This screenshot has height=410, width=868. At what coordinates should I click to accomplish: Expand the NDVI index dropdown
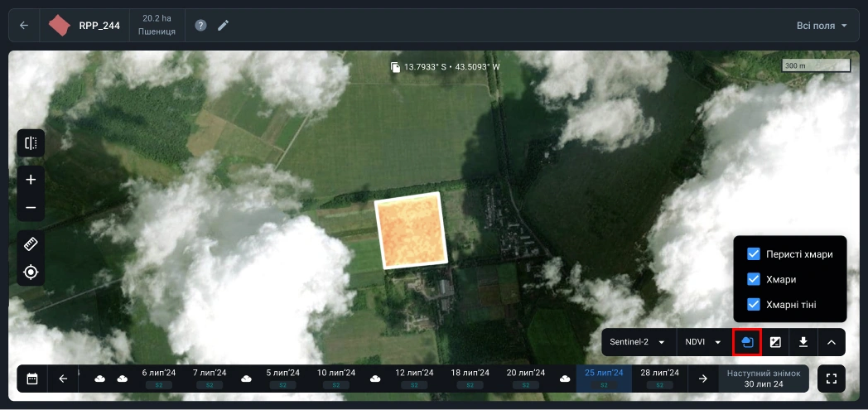[703, 342]
